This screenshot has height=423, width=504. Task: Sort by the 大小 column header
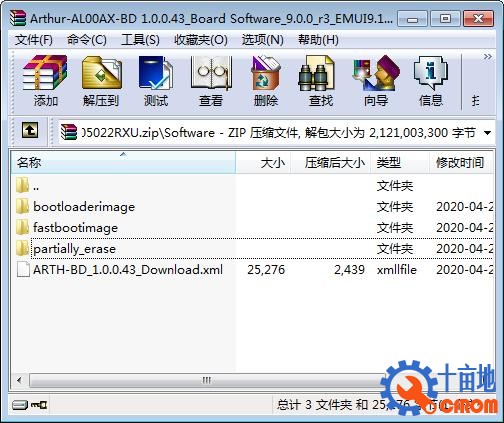[263, 162]
